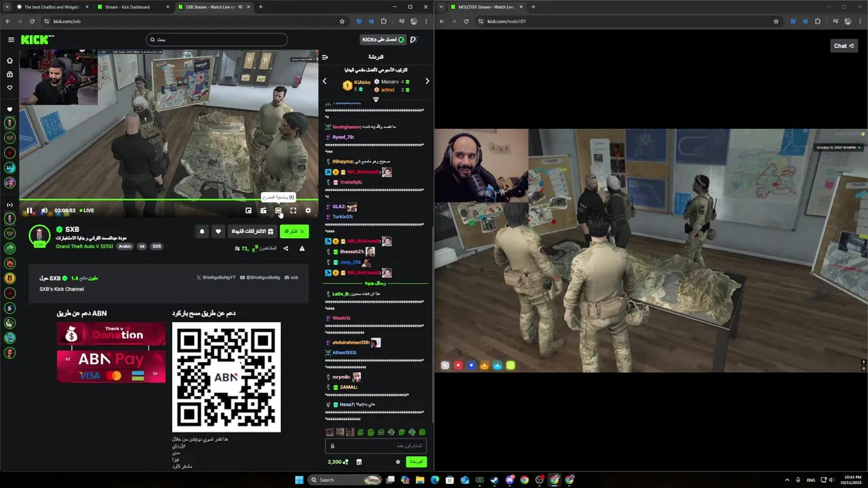The image size is (868, 488).
Task: Open sidebar Browse icon
Action: point(9,74)
